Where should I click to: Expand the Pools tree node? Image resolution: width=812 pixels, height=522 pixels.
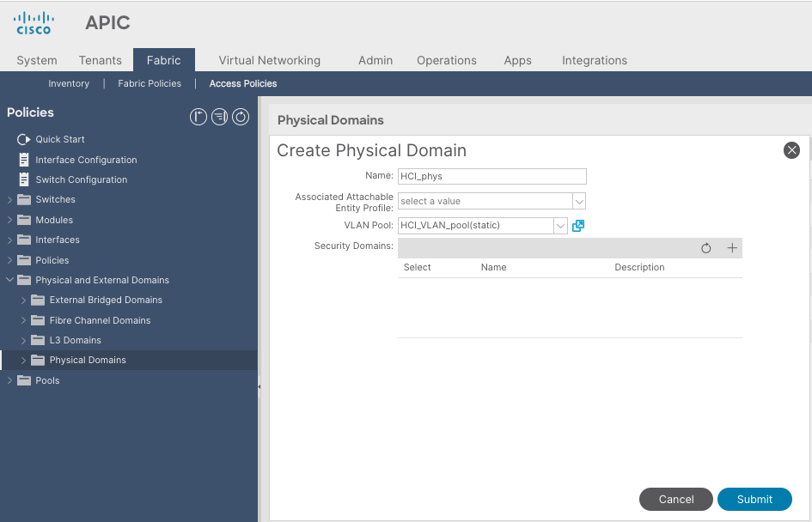(9, 380)
